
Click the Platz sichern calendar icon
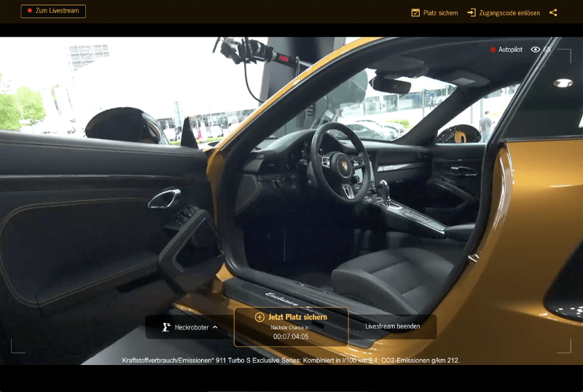pyautogui.click(x=415, y=12)
